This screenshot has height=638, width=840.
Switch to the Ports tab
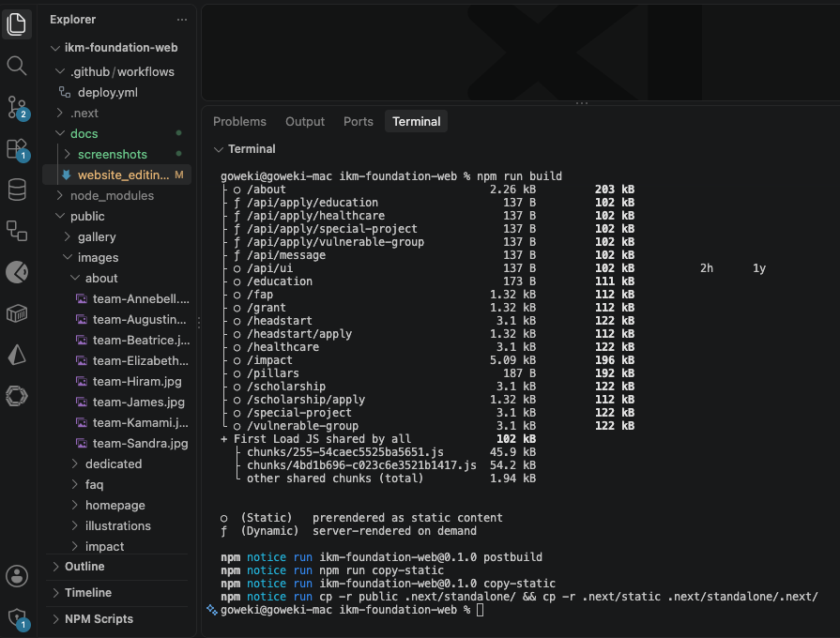coord(358,122)
